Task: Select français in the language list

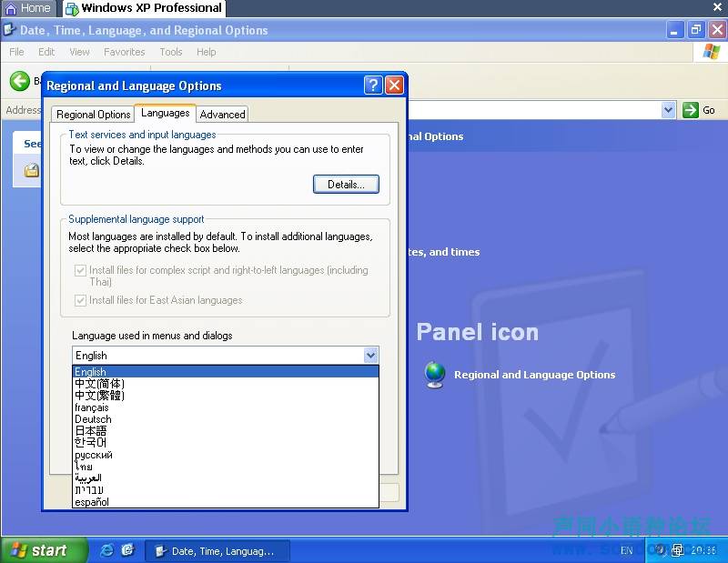Action: 226,407
